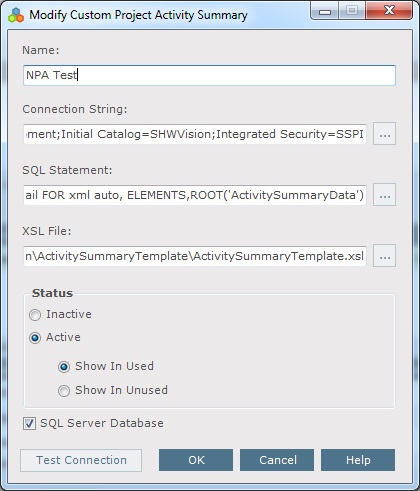Choose the Show In Used option
420x491 pixels.
tap(64, 367)
